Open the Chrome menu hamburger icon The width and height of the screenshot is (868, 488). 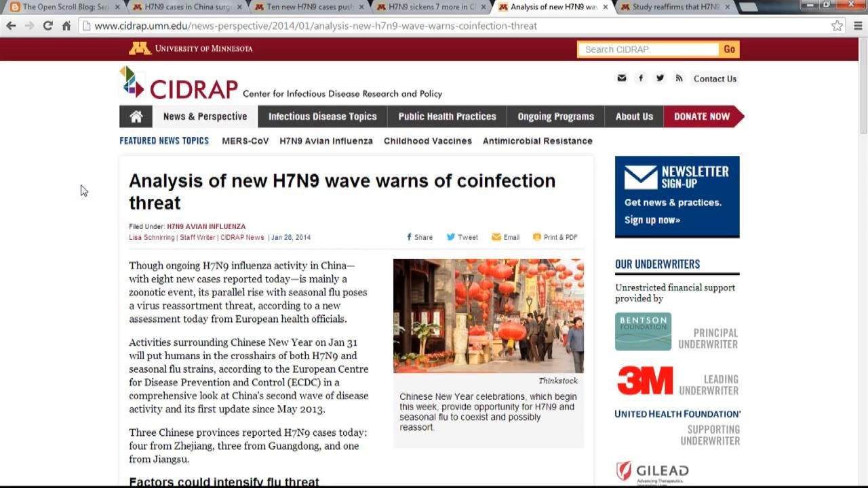857,26
